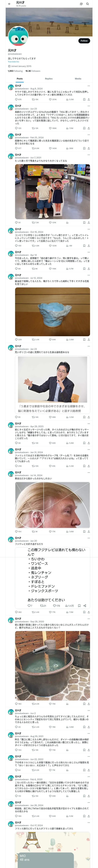Viewport: 98px width, 868px height.
Task: Open more options on the Jan 31, 2024 post
Action: 89,449
